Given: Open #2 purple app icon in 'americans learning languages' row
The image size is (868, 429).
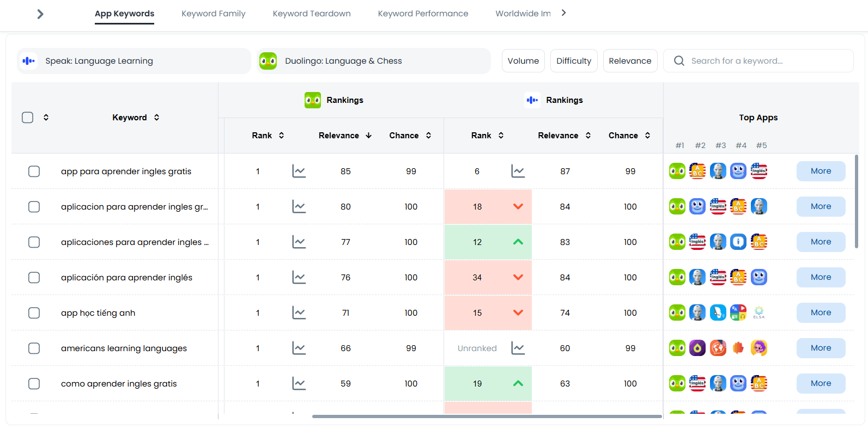Looking at the screenshot, I should tap(697, 348).
